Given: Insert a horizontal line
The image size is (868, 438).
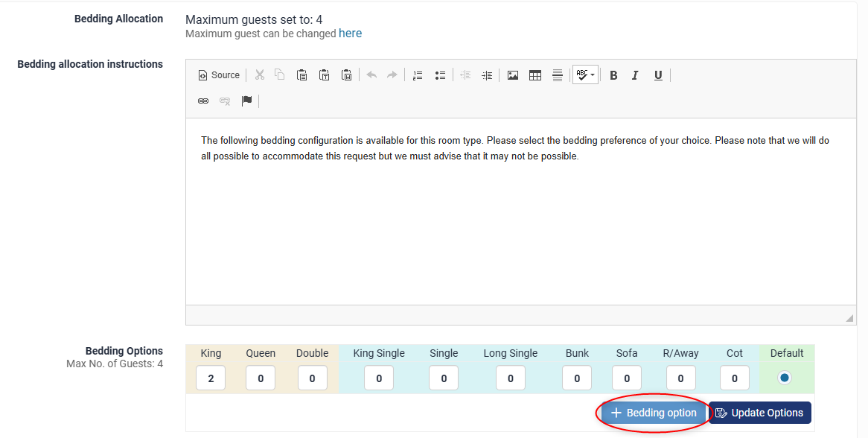Looking at the screenshot, I should pyautogui.click(x=558, y=75).
